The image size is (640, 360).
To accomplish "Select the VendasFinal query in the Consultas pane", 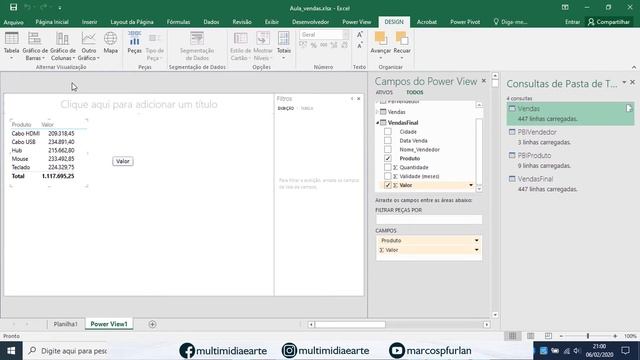I will pos(570,184).
